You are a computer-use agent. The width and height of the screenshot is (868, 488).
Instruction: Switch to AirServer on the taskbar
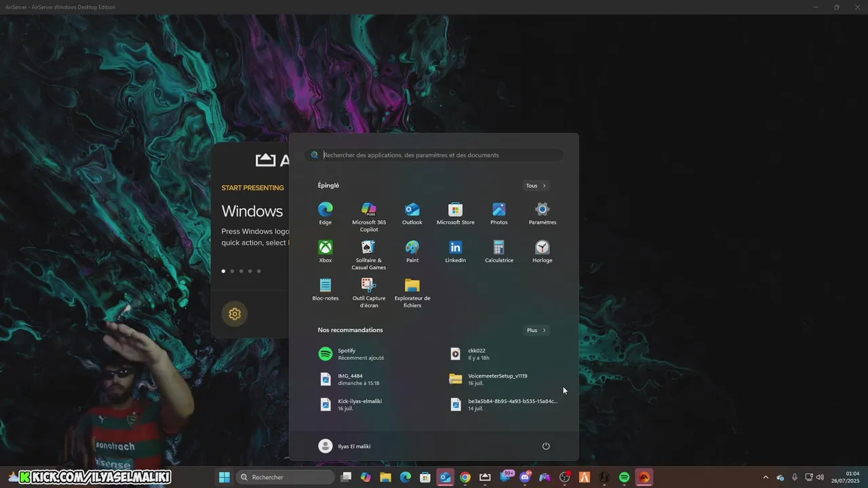point(485,477)
